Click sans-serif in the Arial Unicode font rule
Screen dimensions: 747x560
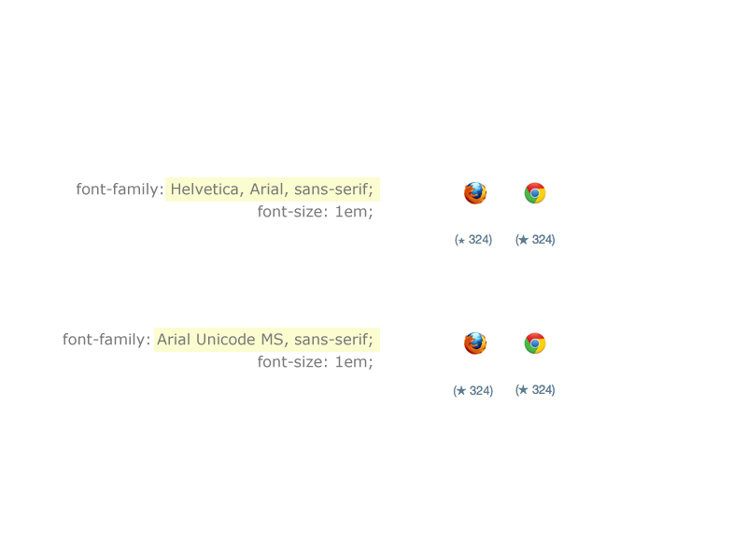pyautogui.click(x=333, y=340)
